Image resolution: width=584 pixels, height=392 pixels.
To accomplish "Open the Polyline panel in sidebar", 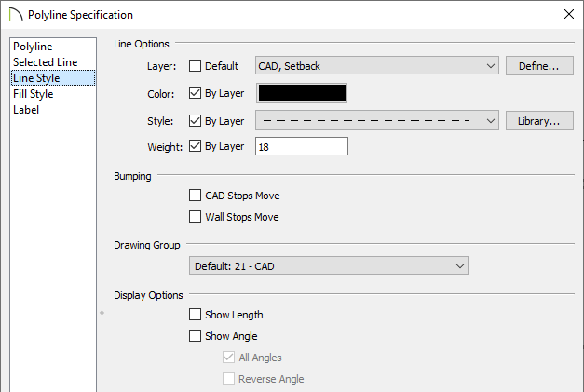I will pyautogui.click(x=53, y=47).
